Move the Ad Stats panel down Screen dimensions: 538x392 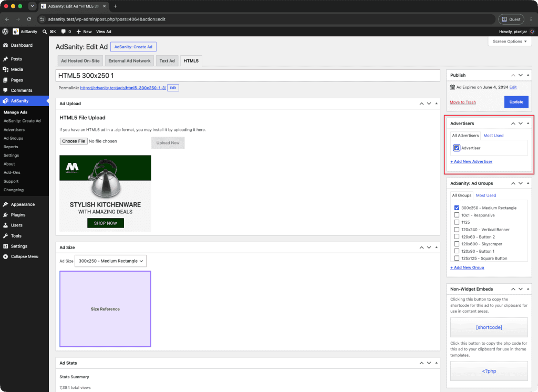tap(429, 363)
